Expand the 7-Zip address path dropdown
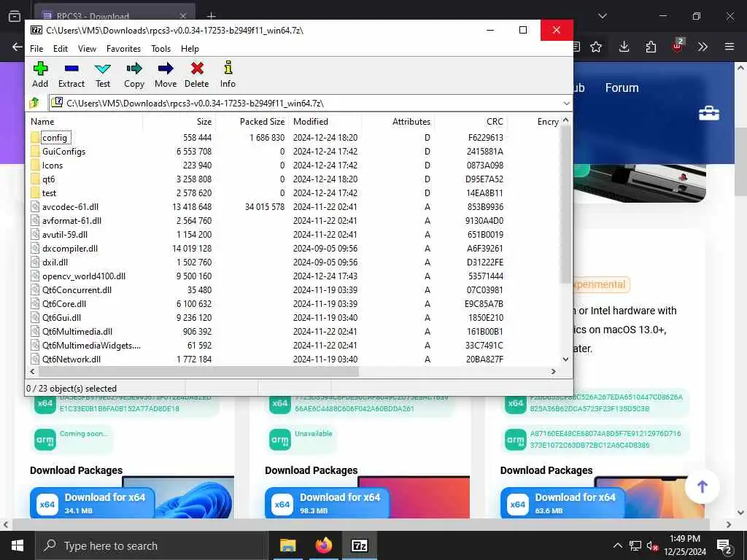 [566, 103]
